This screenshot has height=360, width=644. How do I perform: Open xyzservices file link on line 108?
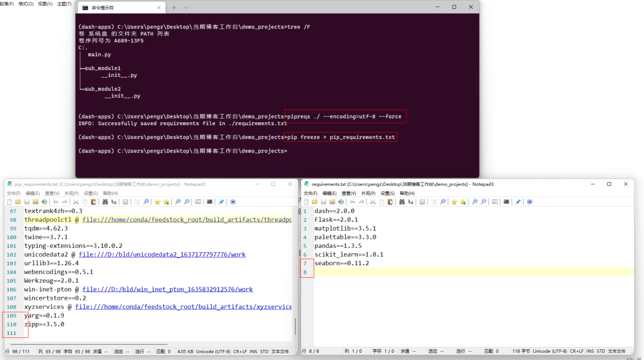point(183,306)
